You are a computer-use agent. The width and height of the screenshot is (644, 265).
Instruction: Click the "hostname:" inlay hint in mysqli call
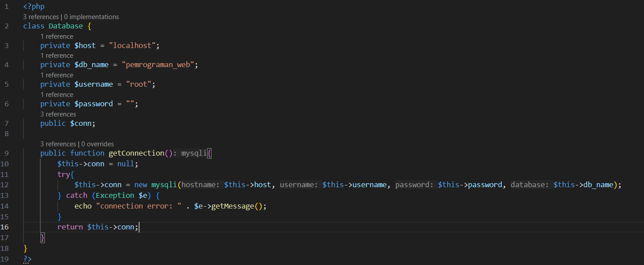click(x=200, y=185)
